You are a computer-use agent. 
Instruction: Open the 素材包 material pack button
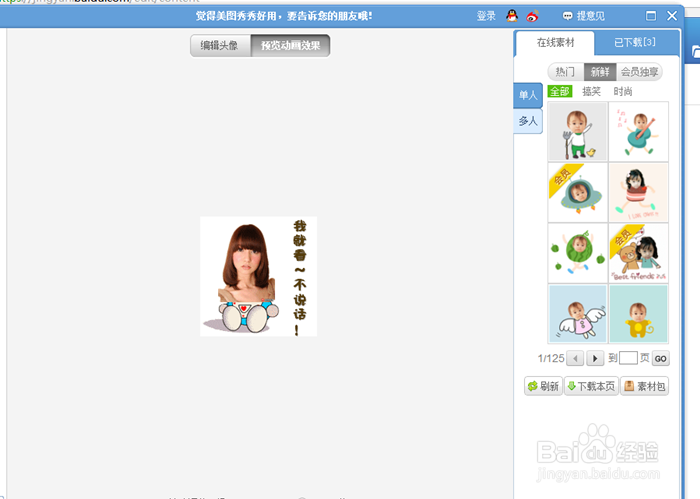pos(645,386)
